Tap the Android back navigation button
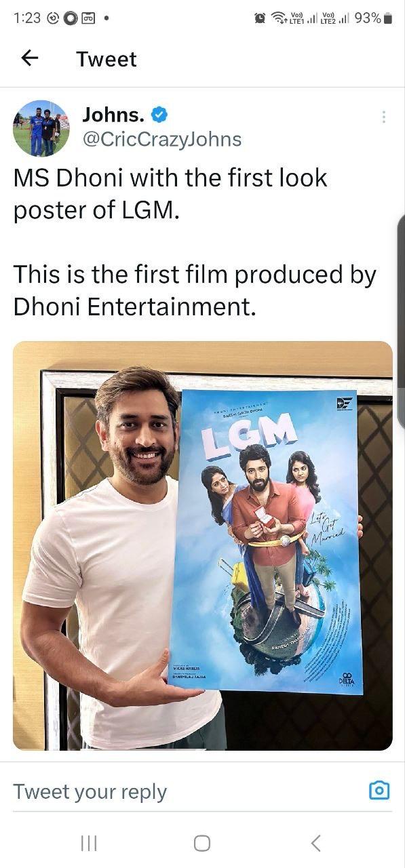This screenshot has height=868, width=405. click(315, 843)
